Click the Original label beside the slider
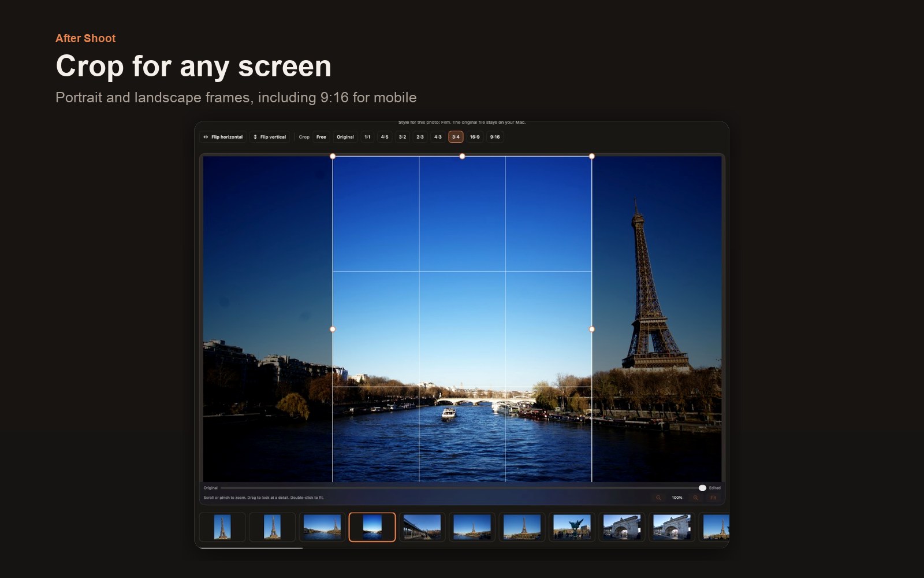The width and height of the screenshot is (924, 578). (x=210, y=488)
